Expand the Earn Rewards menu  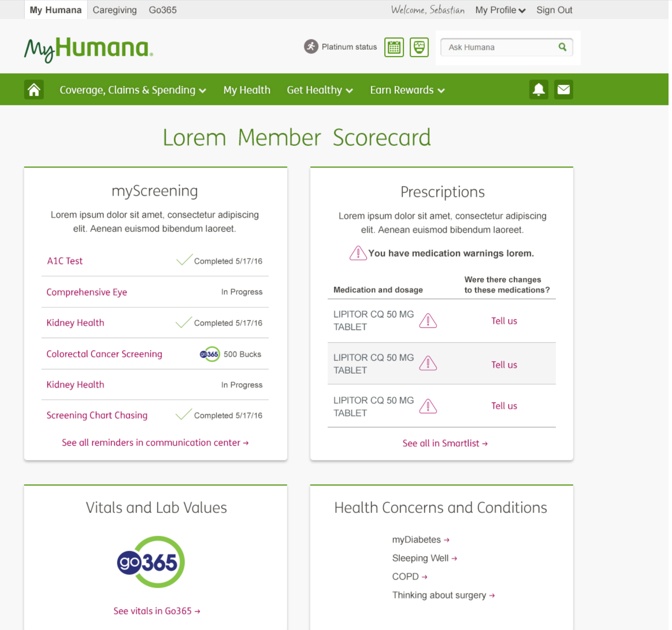tap(407, 90)
